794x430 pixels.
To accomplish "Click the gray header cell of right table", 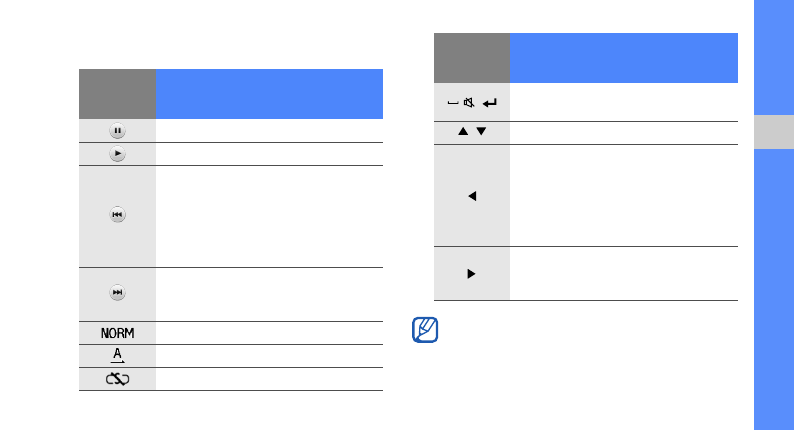I will pyautogui.click(x=471, y=58).
